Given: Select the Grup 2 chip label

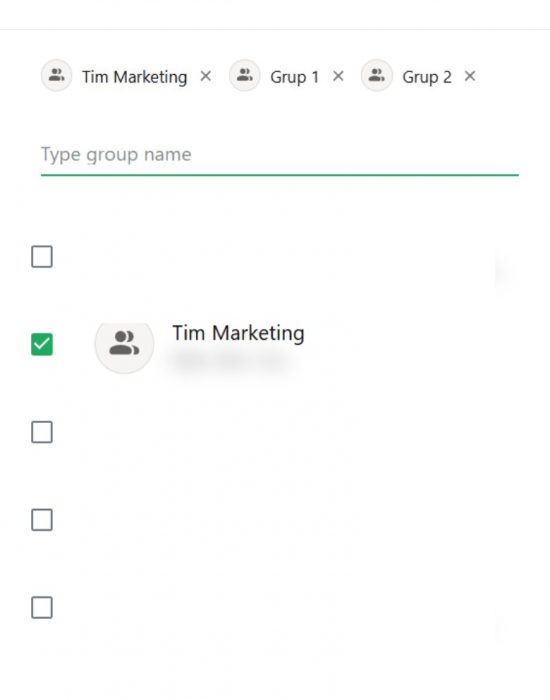Looking at the screenshot, I should point(427,77).
